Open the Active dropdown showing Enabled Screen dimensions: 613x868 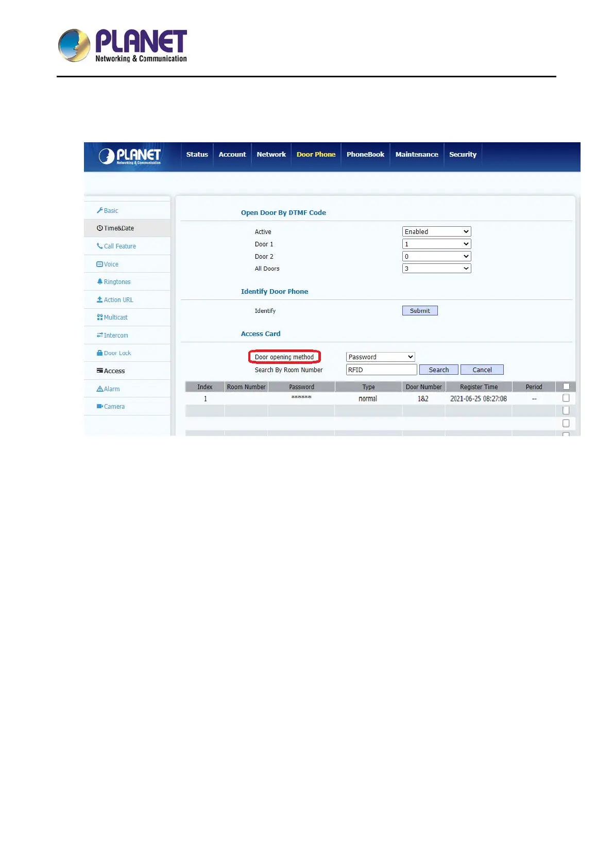point(436,231)
